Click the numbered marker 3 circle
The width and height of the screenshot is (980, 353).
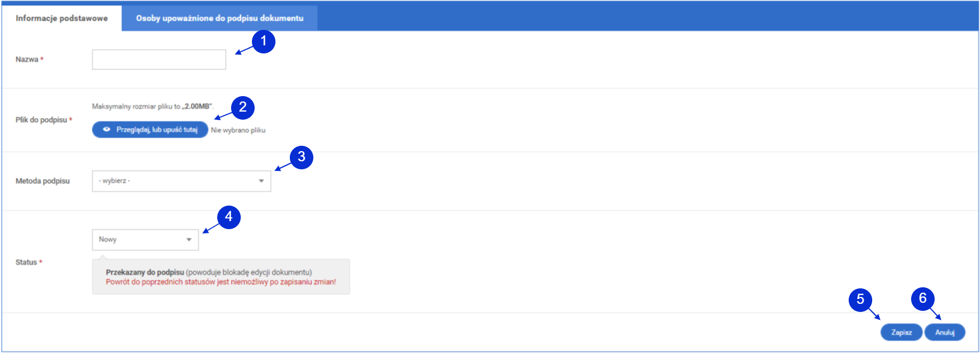302,157
